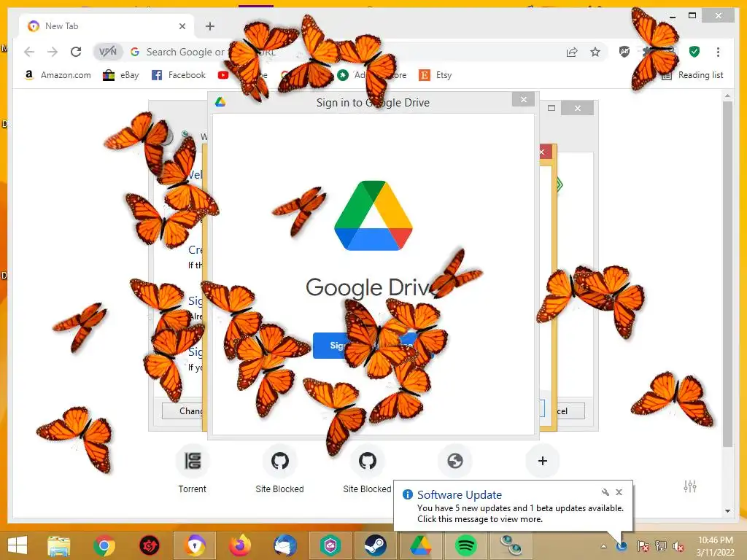Open File Explorer from the taskbar
This screenshot has width=747, height=560.
point(58,545)
